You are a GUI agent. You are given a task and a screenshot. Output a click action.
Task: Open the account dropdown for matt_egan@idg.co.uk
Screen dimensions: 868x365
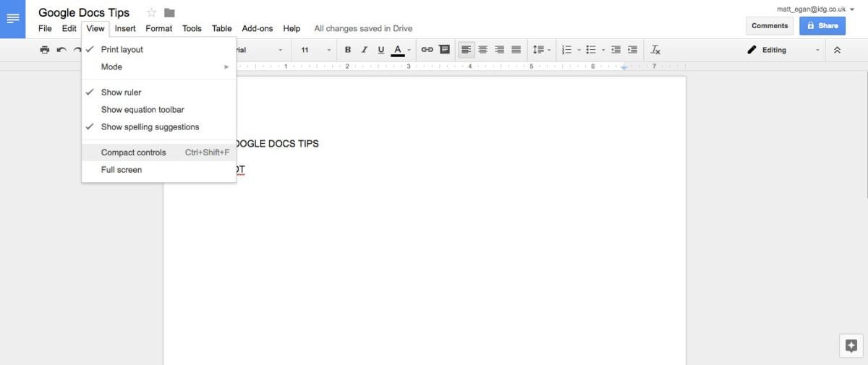pos(816,9)
